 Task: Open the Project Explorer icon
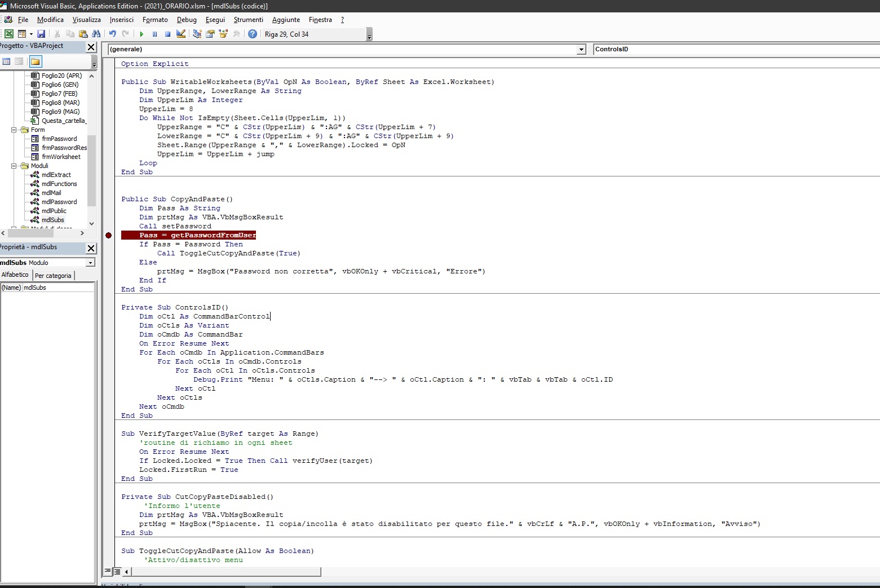point(197,34)
